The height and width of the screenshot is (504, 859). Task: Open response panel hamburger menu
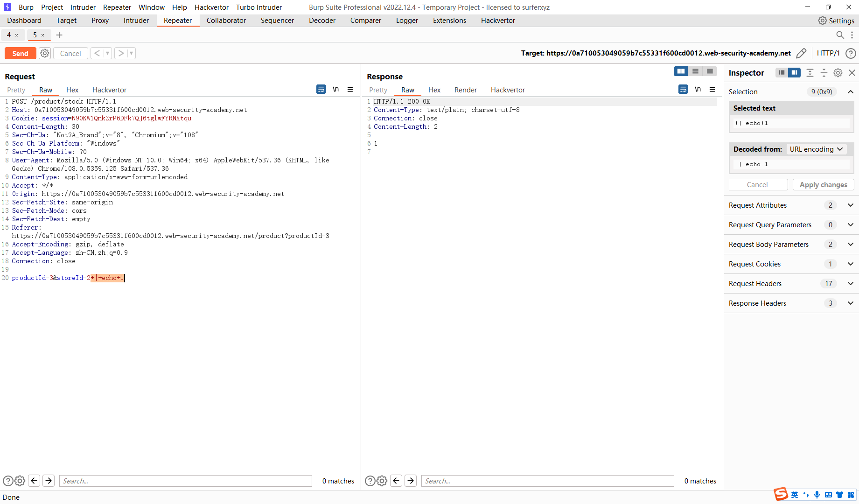[x=712, y=89]
